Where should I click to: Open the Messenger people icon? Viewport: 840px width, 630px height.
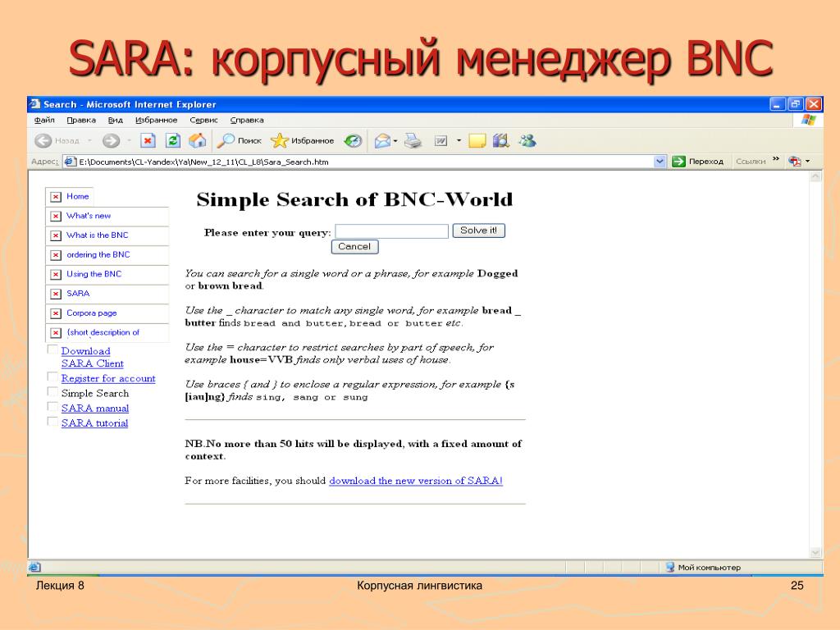coord(527,141)
